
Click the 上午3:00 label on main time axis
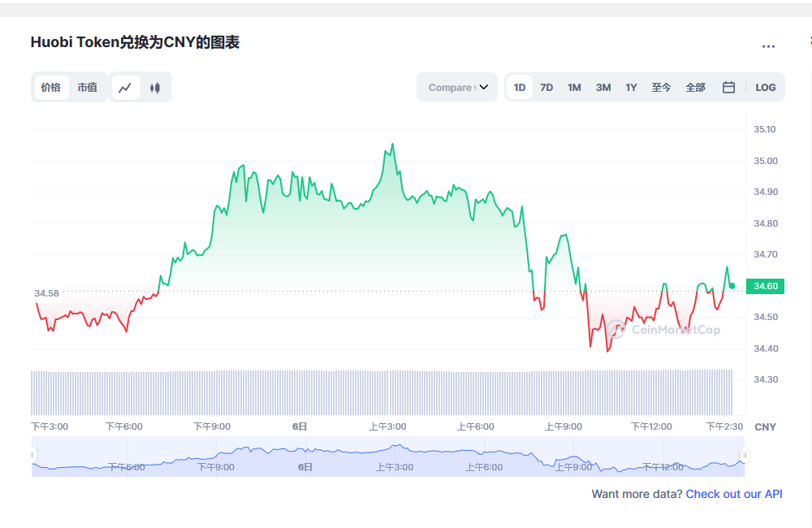coord(387,426)
